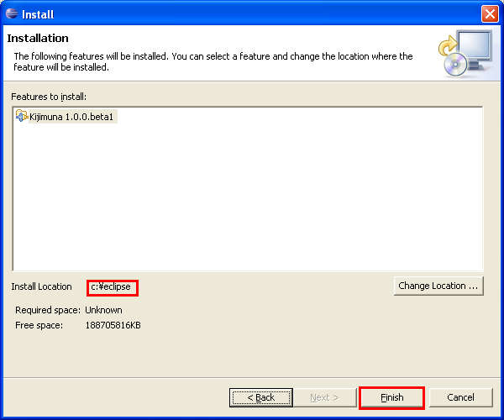Image resolution: width=504 pixels, height=420 pixels.
Task: Go to the previous page with < Back
Action: [260, 397]
